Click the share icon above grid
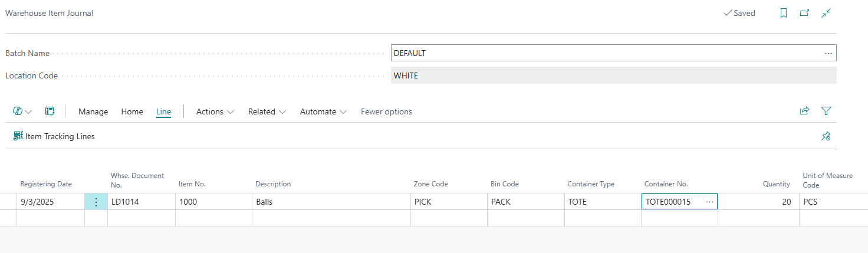Viewport: 868px width, 253px height. coord(804,111)
